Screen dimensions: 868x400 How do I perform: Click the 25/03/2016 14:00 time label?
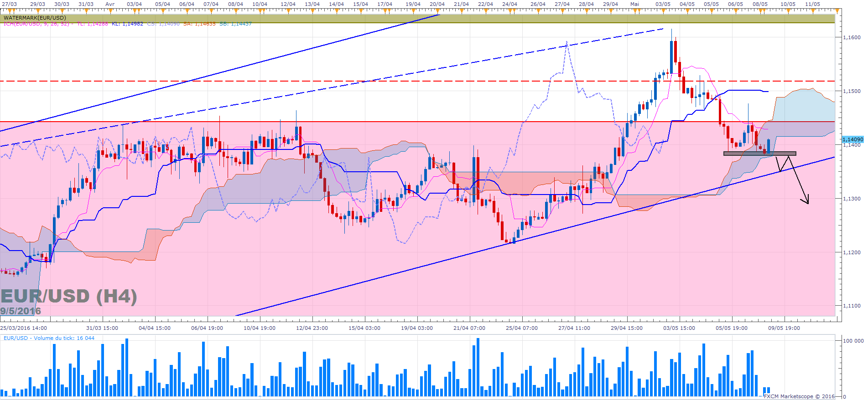click(x=24, y=328)
